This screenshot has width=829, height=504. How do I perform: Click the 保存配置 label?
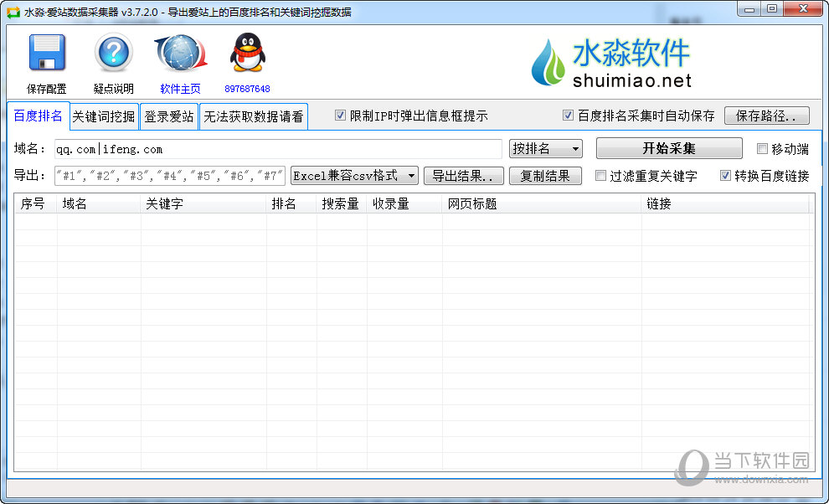tap(47, 89)
